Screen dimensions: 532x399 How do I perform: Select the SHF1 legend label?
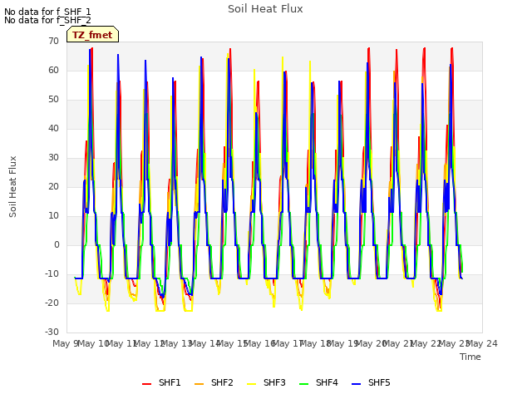(170, 382)
